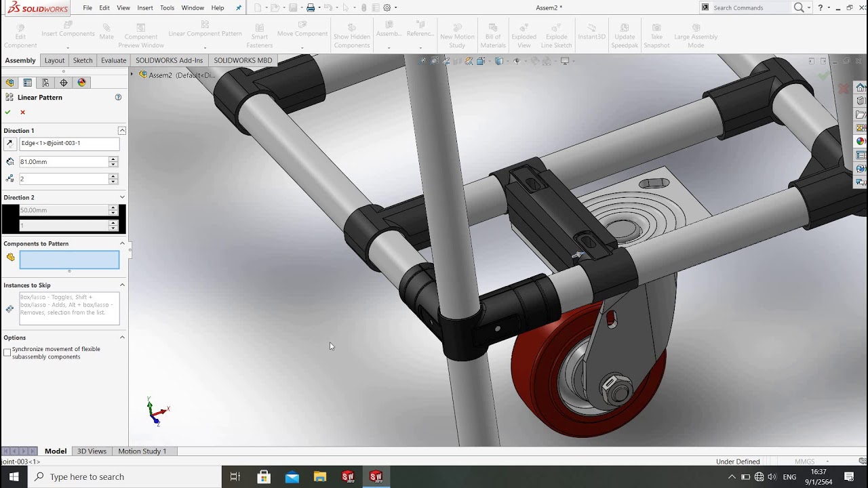Open Custom Properties tab in task pane
The height and width of the screenshot is (488, 868).
pos(861,155)
